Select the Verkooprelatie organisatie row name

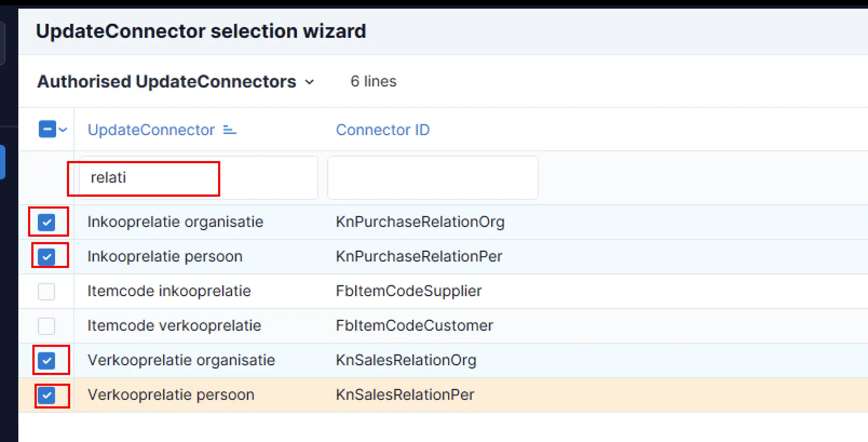(x=181, y=360)
